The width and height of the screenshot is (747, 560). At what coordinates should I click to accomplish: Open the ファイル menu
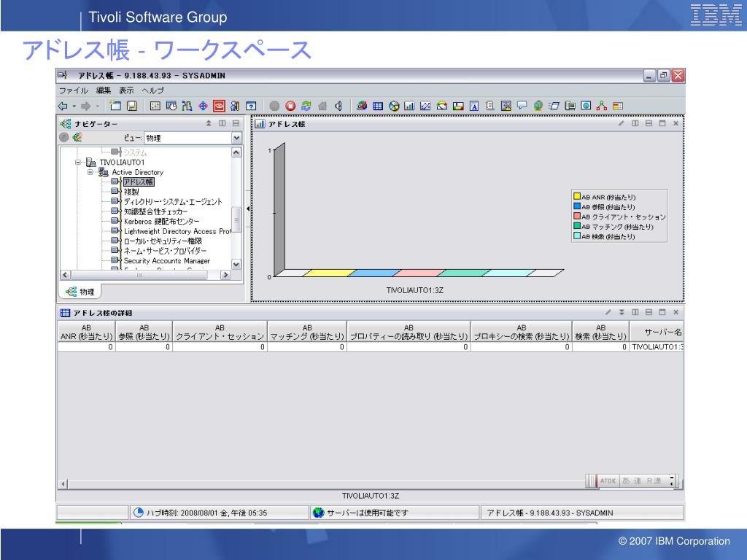[x=74, y=90]
